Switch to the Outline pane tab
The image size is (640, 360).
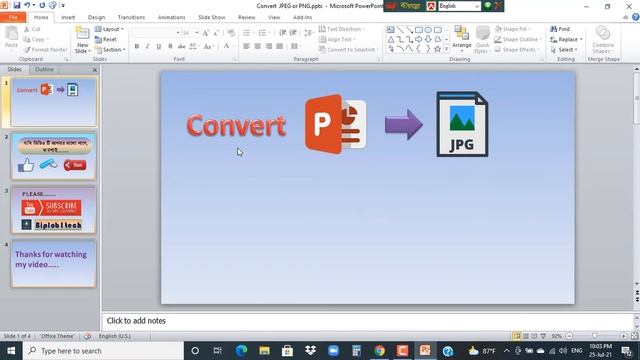point(44,69)
